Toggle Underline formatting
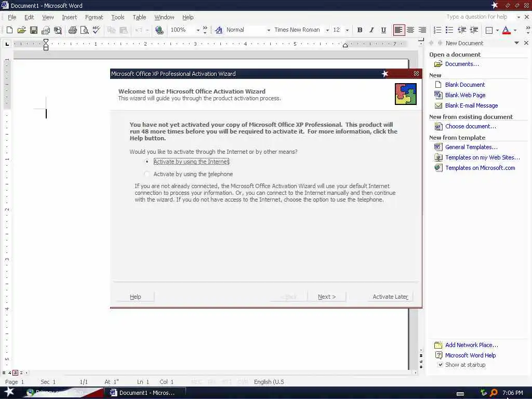 383,30
